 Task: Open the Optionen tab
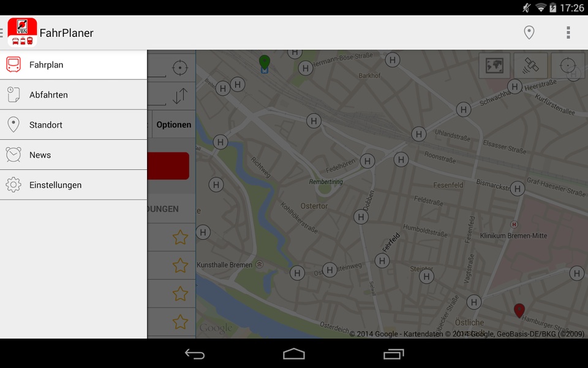173,125
